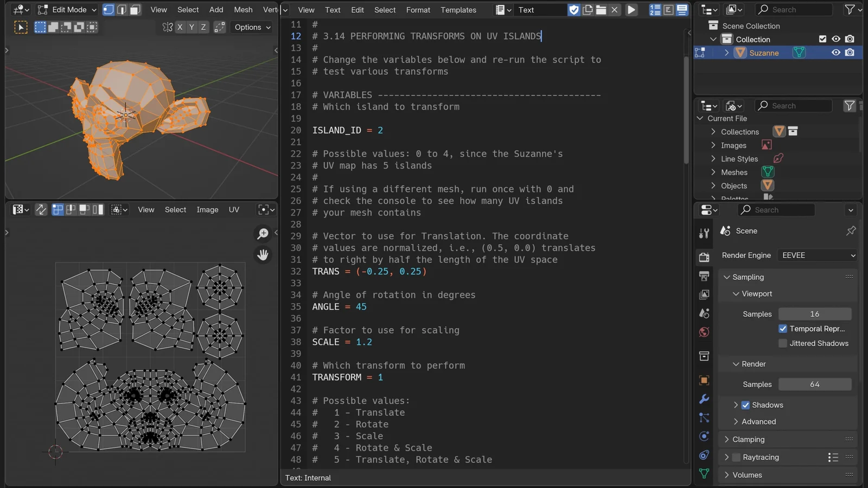This screenshot has height=488, width=868.
Task: Open the Physics properties tab
Action: [704, 436]
